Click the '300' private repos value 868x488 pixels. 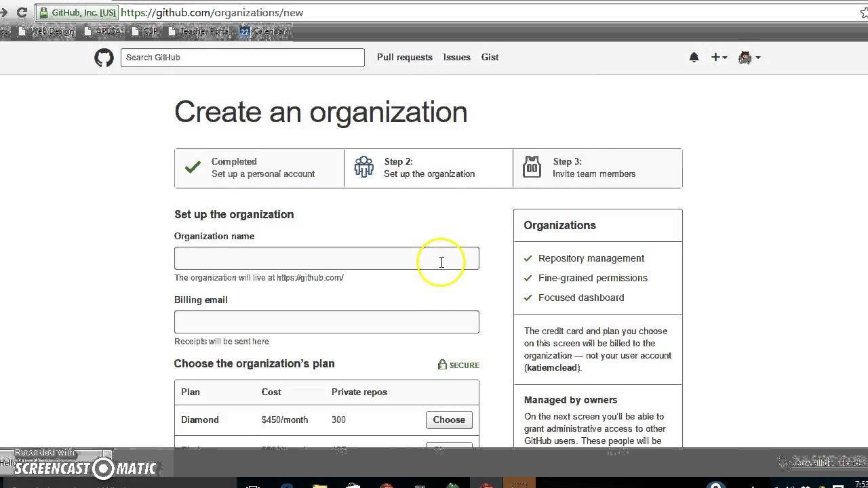click(338, 420)
